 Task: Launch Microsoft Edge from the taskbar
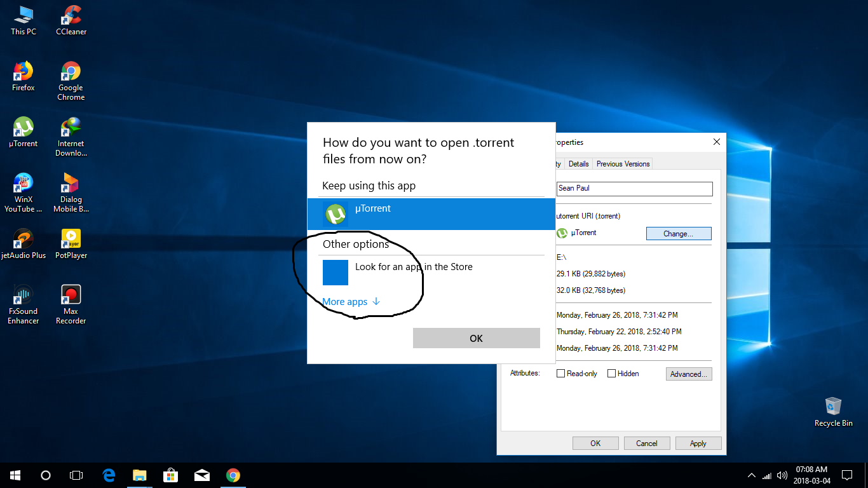(109, 475)
